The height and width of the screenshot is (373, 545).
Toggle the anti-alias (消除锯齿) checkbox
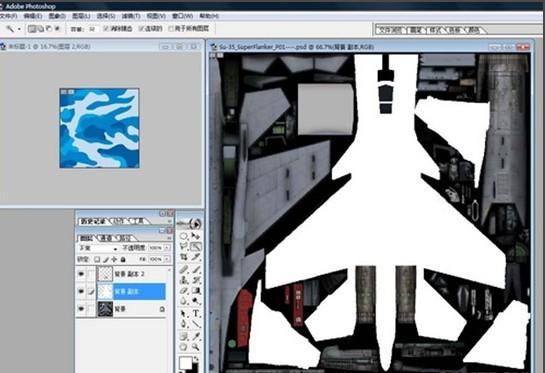tap(106, 29)
